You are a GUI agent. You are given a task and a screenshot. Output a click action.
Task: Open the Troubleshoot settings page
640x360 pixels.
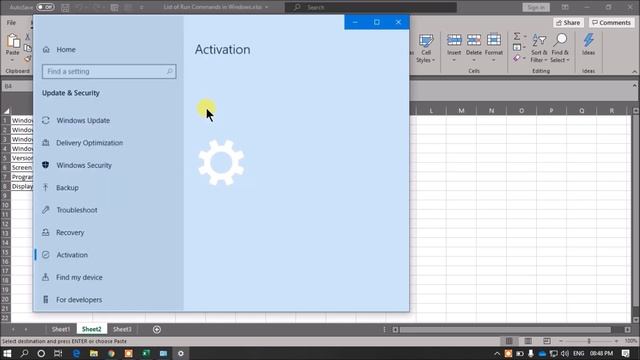77,210
